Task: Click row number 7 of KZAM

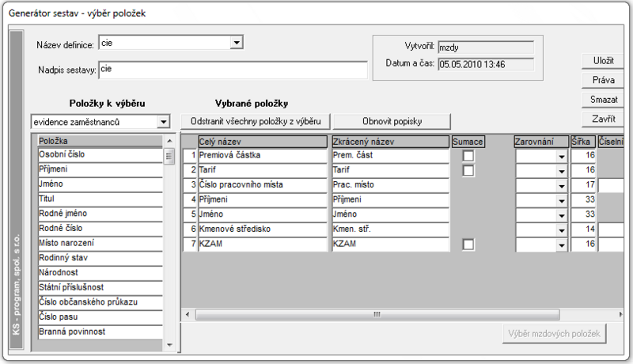Action: (190, 244)
